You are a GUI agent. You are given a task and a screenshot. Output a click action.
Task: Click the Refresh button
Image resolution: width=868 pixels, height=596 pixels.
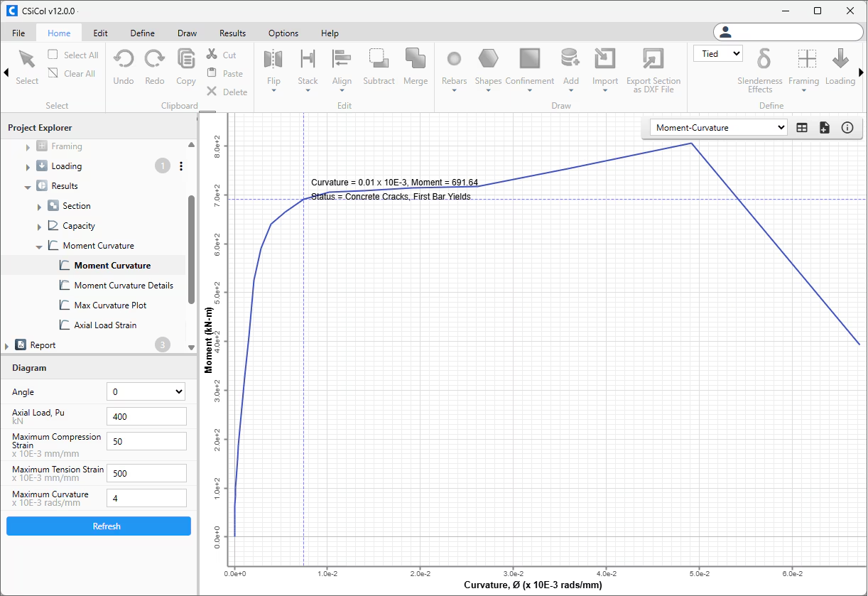99,526
